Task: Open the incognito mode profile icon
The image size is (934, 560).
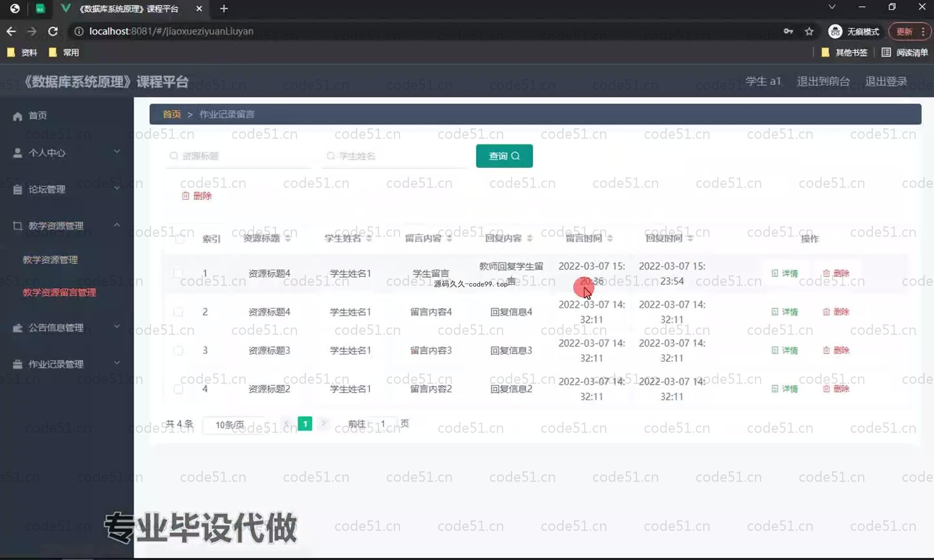Action: pos(835,31)
